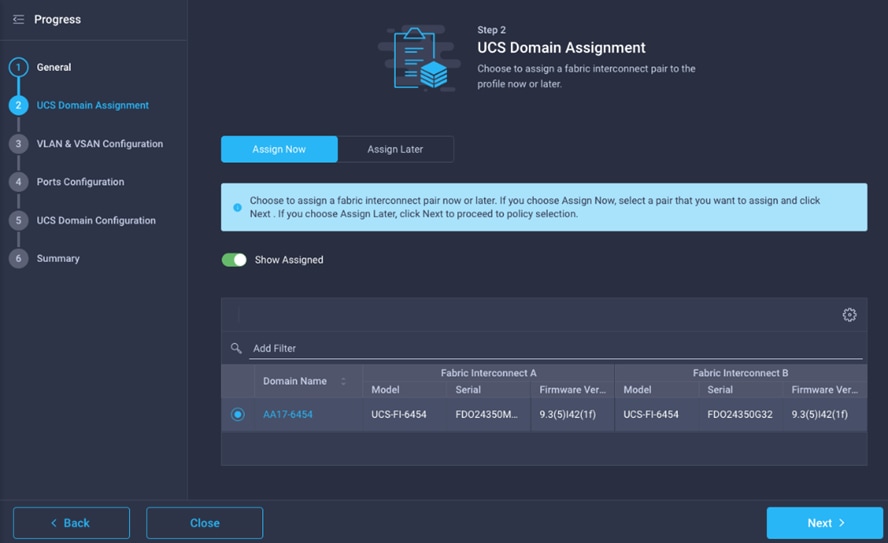This screenshot has width=888, height=543.
Task: Open the AA17-6454 domain link
Action: click(288, 414)
